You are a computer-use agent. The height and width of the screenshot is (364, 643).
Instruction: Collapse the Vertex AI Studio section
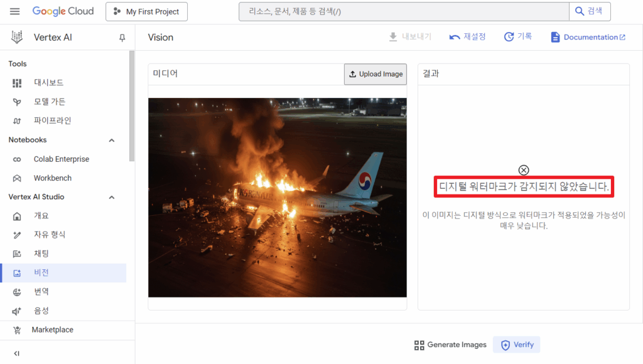coord(112,197)
